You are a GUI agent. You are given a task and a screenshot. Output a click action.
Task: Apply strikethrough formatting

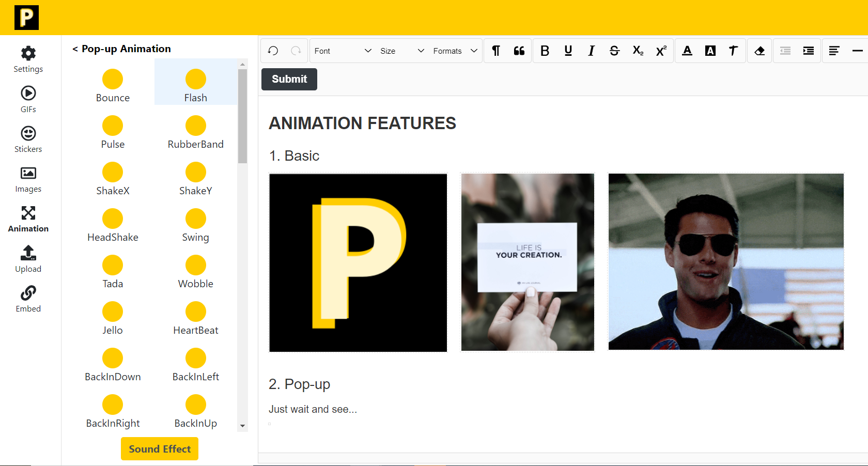[614, 51]
